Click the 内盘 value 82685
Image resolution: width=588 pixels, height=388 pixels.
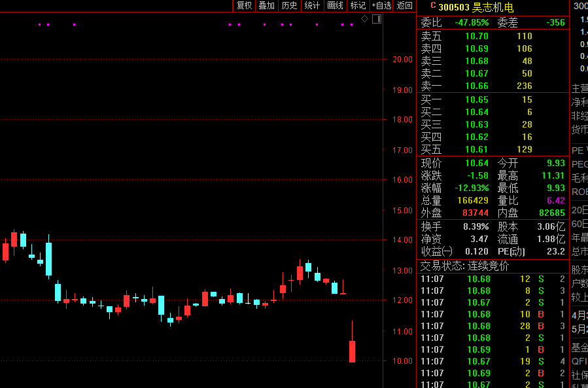[x=552, y=213]
